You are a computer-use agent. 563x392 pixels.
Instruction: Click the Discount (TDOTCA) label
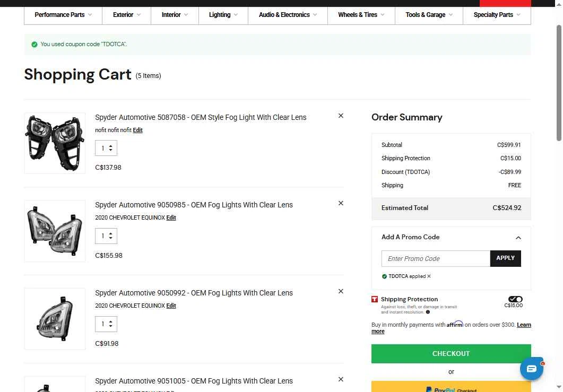[x=405, y=172]
